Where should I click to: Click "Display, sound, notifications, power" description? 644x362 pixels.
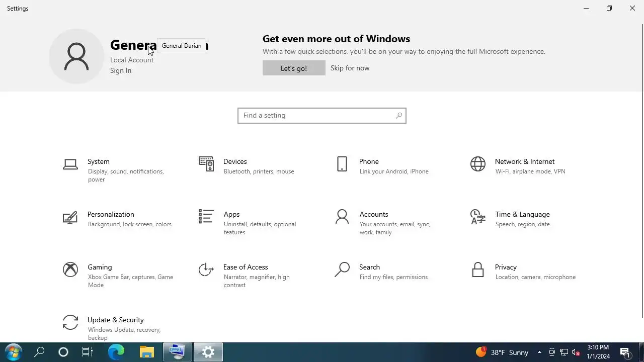126,175
